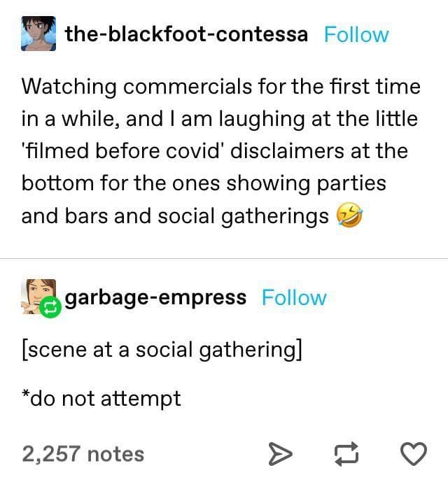
Task: Open the-blackfoot-contessa blog name link
Action: [186, 34]
